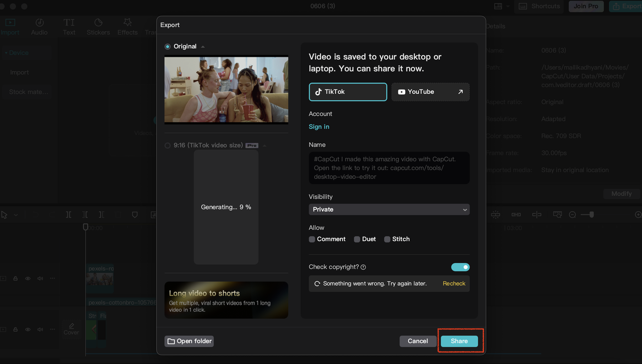Adjust the timeline zoom slider
The height and width of the screenshot is (364, 642).
[592, 214]
